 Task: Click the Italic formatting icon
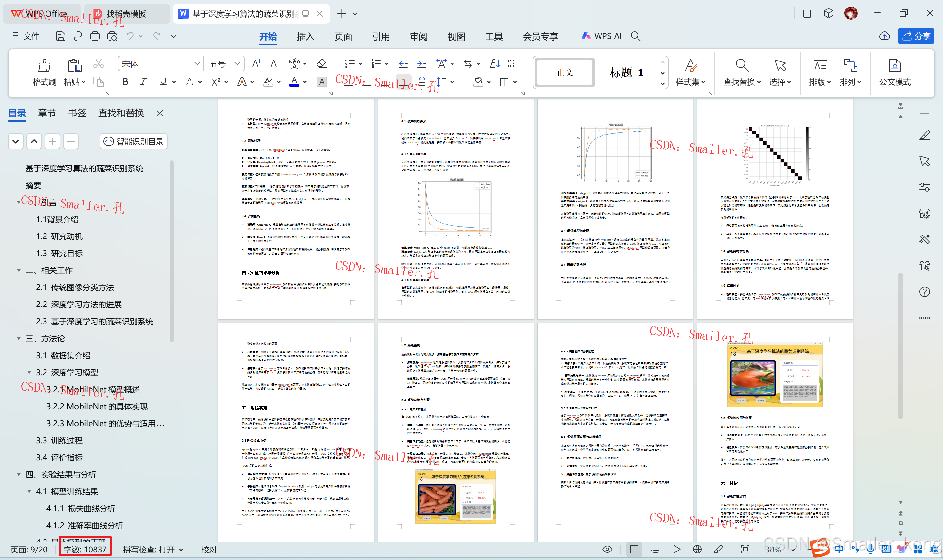(x=143, y=81)
